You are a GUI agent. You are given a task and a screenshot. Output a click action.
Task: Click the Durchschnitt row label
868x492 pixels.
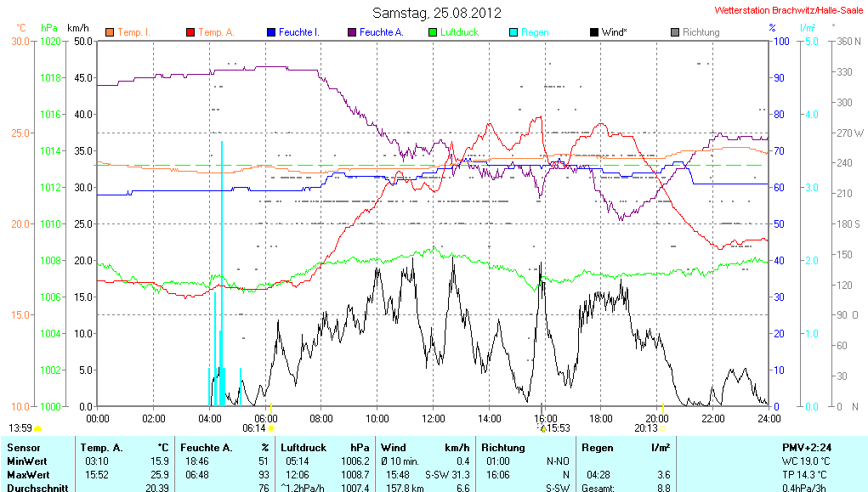coord(37,488)
